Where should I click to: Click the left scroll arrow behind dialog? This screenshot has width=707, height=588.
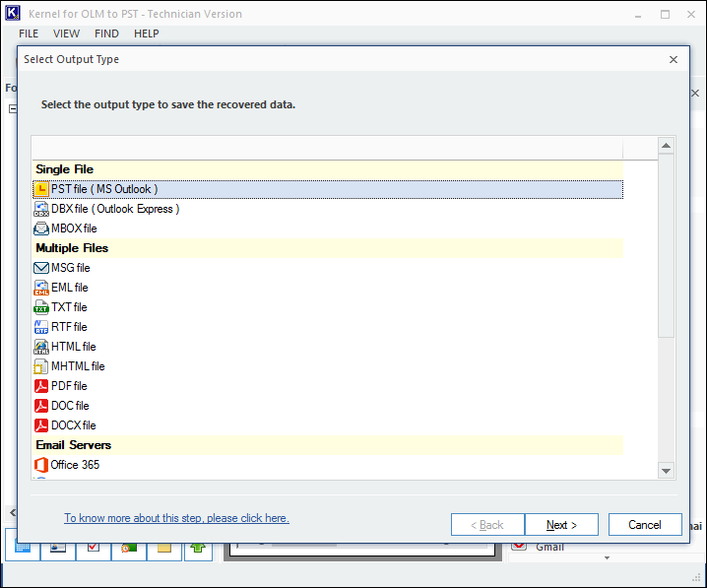[13, 513]
